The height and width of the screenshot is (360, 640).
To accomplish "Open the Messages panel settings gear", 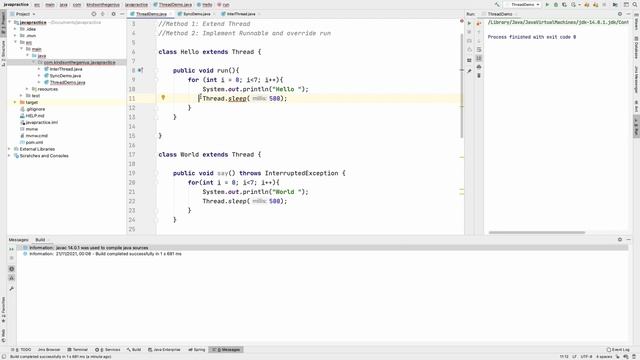I will tap(620, 240).
